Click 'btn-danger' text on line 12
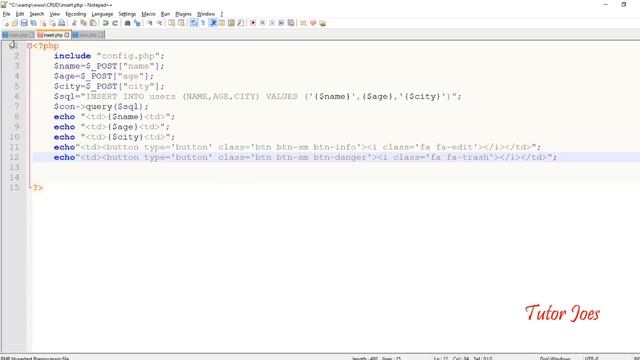The height and width of the screenshot is (360, 640). pyautogui.click(x=340, y=157)
